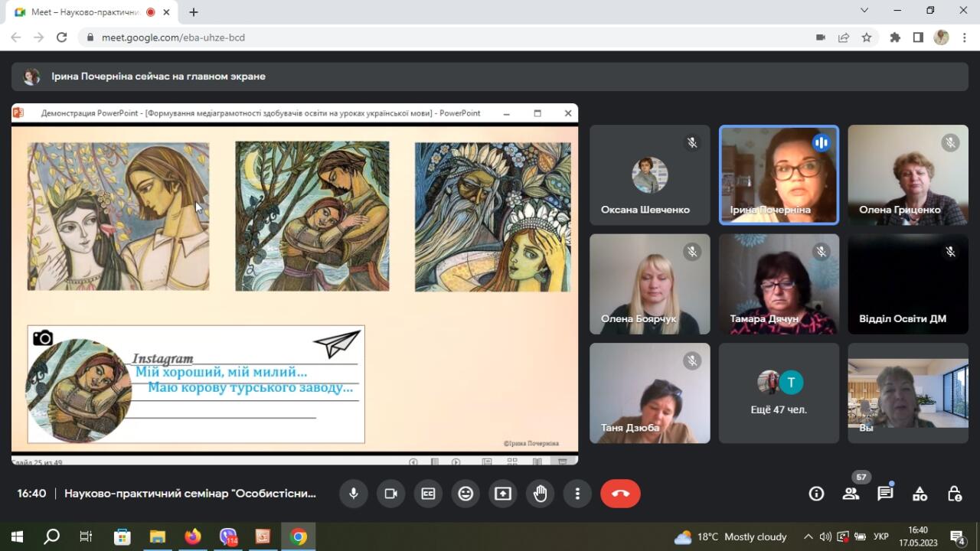Turn off the camera in Meet
This screenshot has height=551, width=980.
click(x=390, y=494)
